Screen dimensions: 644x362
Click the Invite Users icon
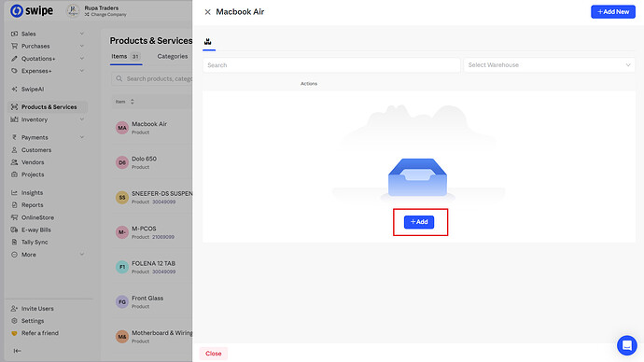tap(14, 308)
